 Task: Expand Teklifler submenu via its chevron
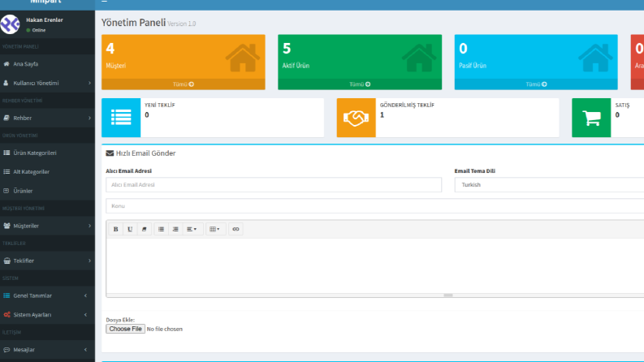[x=89, y=261]
